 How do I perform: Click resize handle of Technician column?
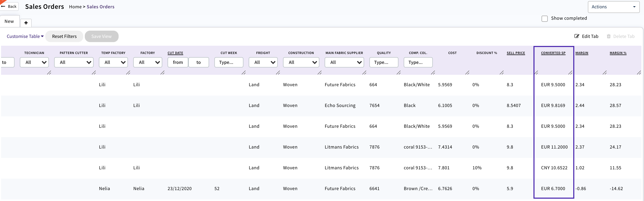point(49,73)
